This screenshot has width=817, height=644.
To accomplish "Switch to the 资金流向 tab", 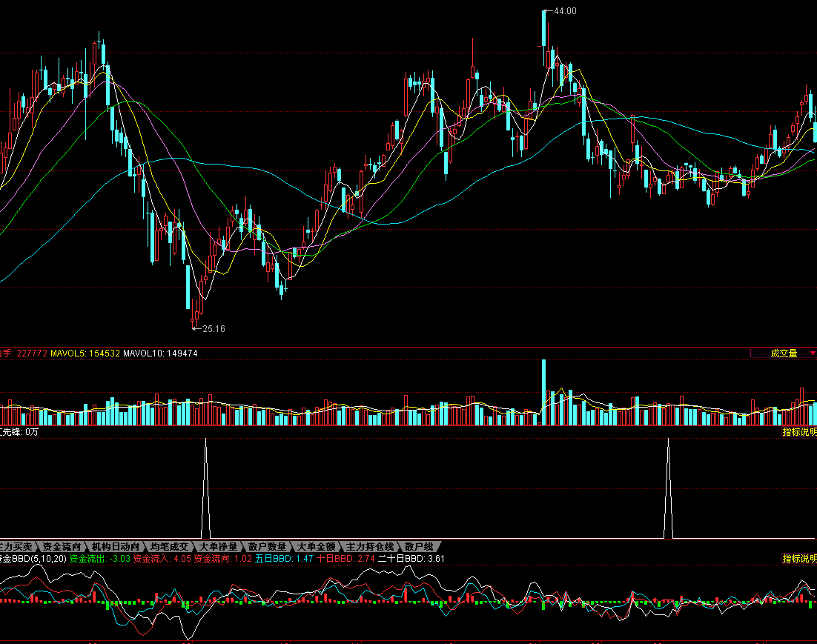I will pyautogui.click(x=62, y=546).
